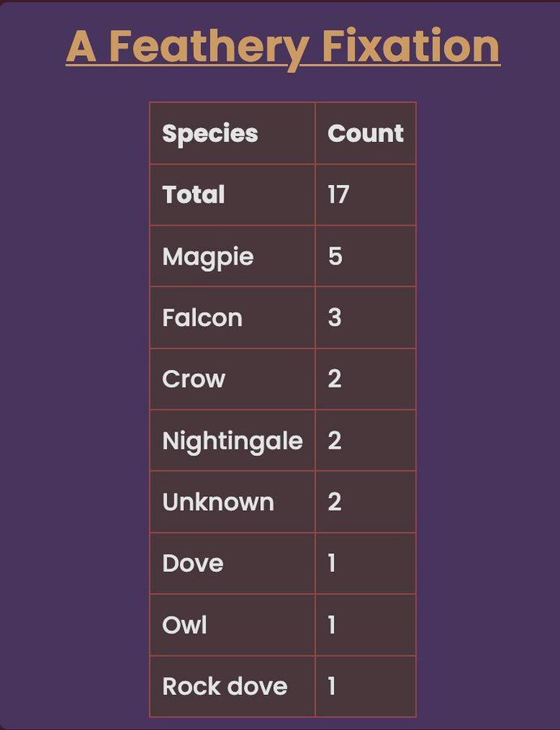Screen dimensions: 560x730
Task: Click the Crow count value
Action: [x=365, y=379]
